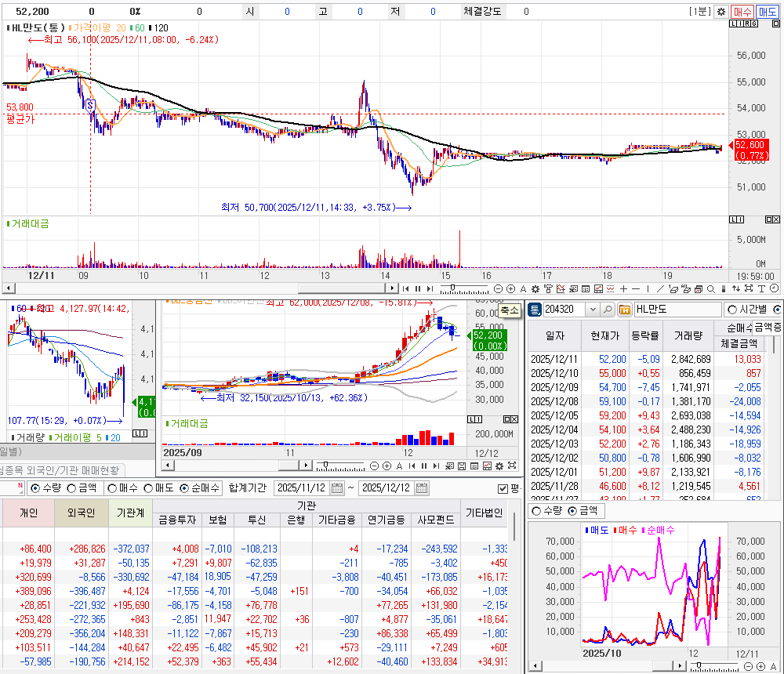Add indicator chart icon in main toolbar
Viewport: 784px width, 674px height.
point(561,289)
